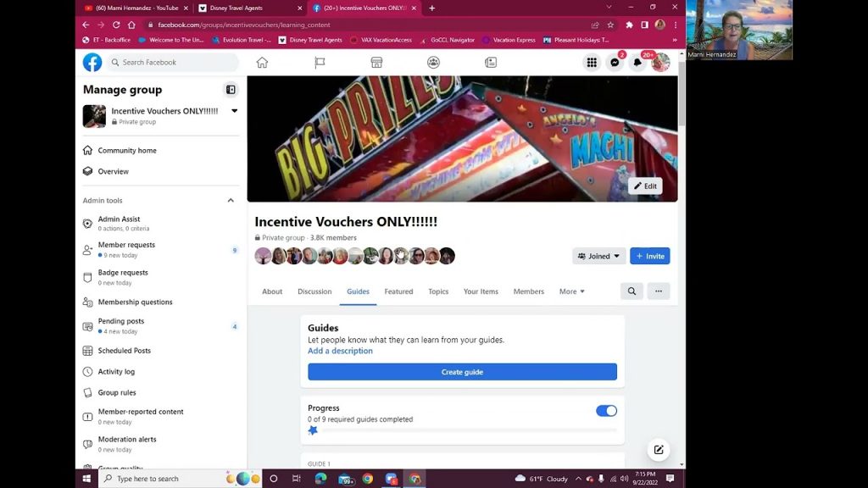Click the group search magnifier icon
The height and width of the screenshot is (488, 868).
pos(632,291)
